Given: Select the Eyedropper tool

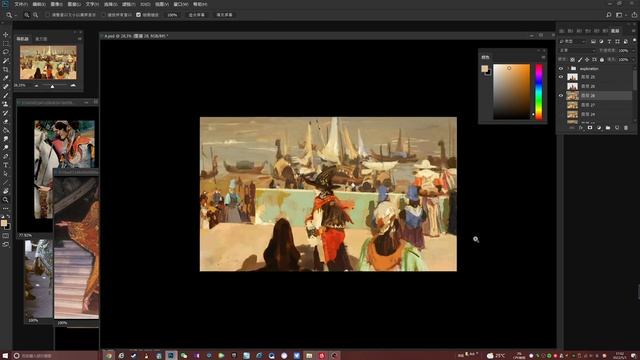Looking at the screenshot, I should point(6,78).
